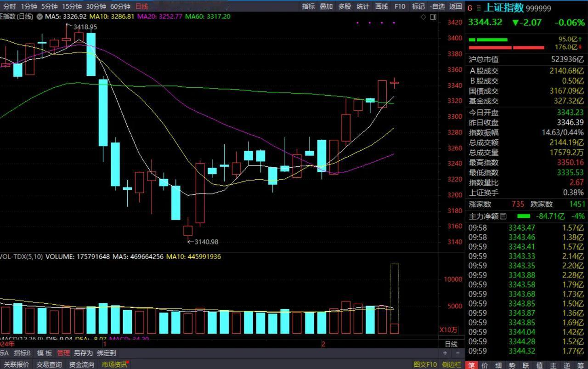
Task: Select the 势 trend tab in sidebar
Action: (x=513, y=365)
